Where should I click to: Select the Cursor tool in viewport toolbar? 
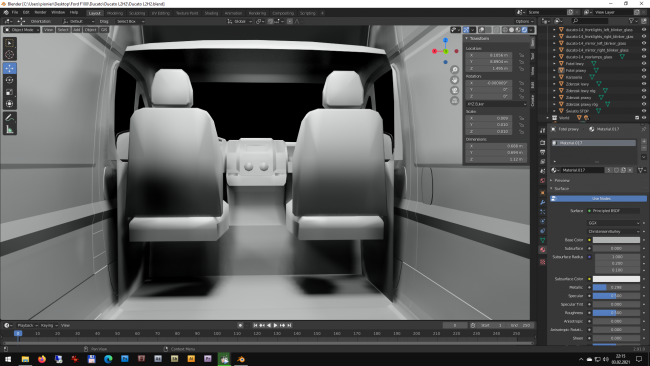click(x=10, y=55)
